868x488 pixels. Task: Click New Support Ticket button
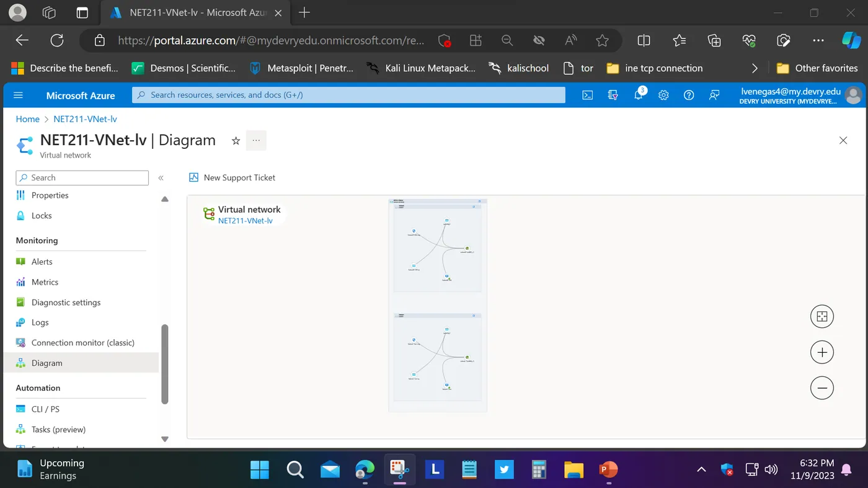[232, 177]
